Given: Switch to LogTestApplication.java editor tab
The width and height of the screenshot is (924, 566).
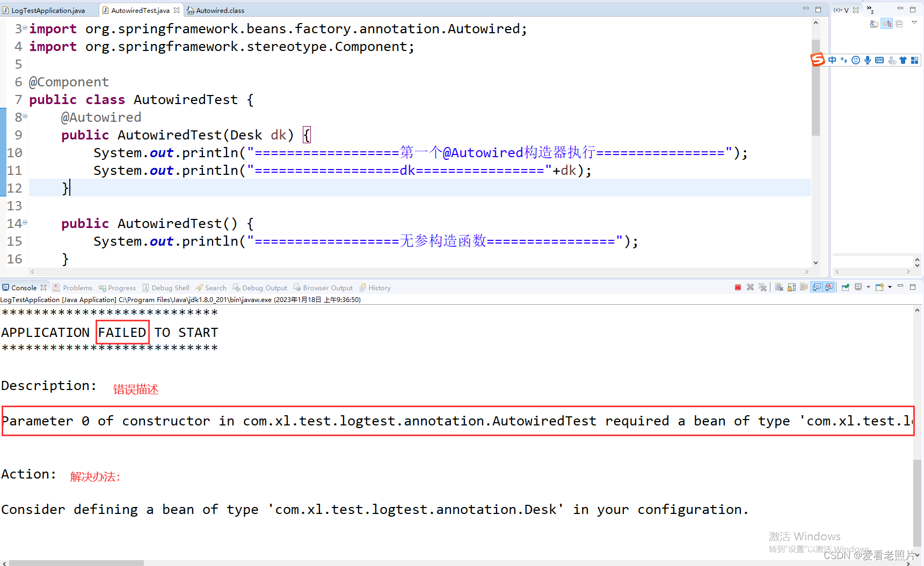Looking at the screenshot, I should click(44, 10).
